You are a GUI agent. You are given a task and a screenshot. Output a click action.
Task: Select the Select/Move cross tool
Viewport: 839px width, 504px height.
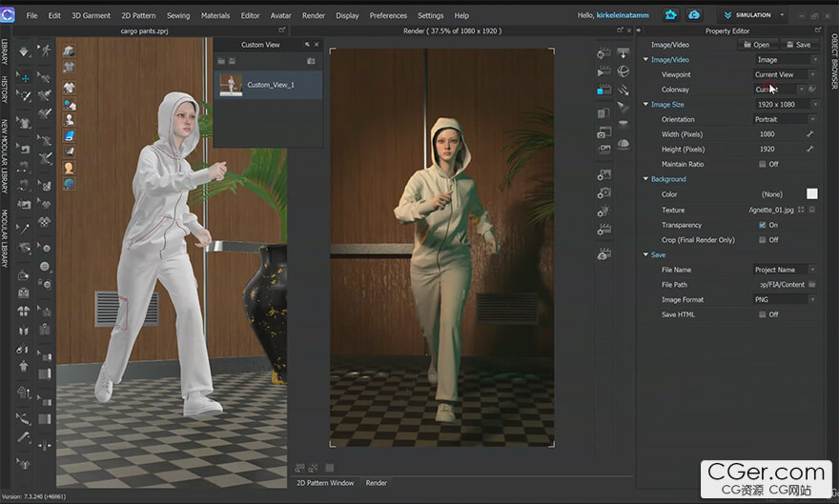point(24,78)
